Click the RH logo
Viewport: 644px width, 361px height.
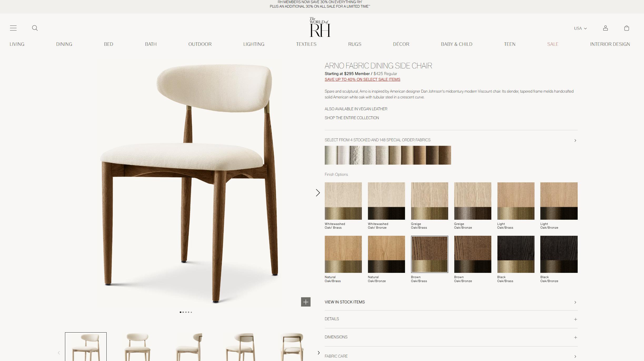(x=320, y=27)
